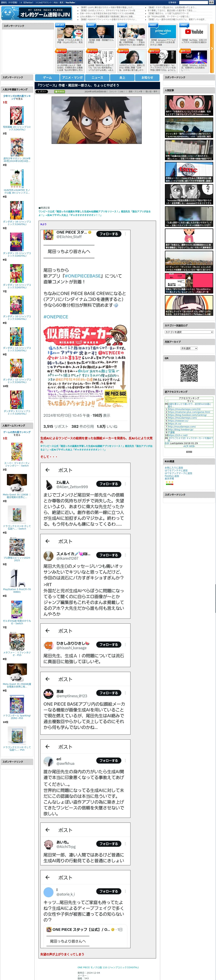Click フォローする on the atorie_k_i post
The width and height of the screenshot is (216, 980).
click(109, 891)
